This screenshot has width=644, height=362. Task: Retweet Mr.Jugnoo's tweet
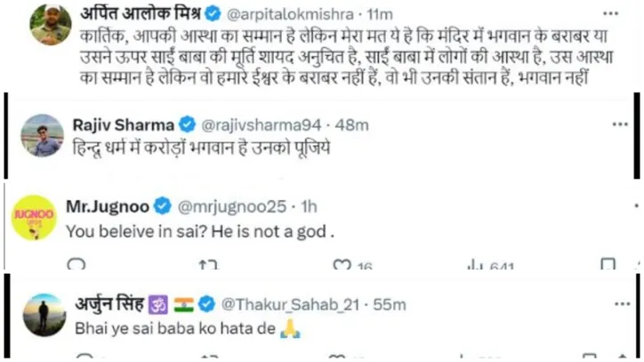pos(207,264)
